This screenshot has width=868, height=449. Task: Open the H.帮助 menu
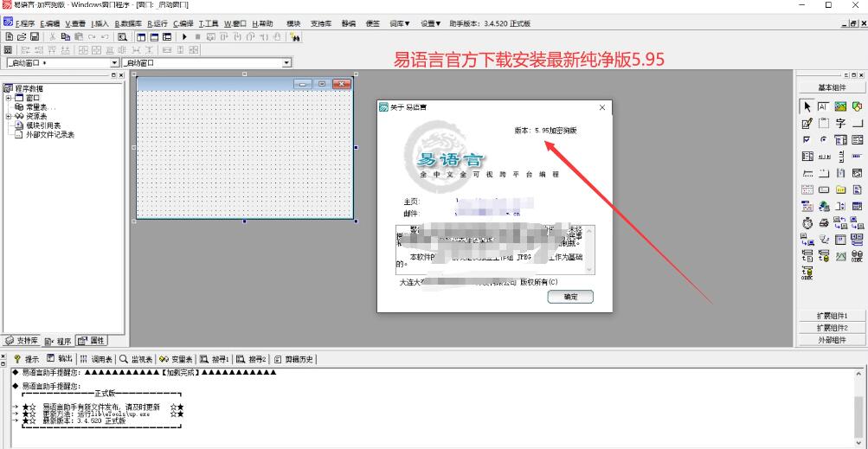263,24
